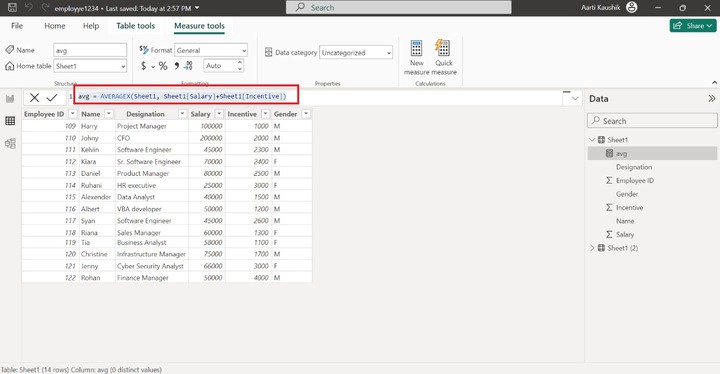Open the Salary column filter dropdown
This screenshot has height=374, width=720.
click(219, 114)
